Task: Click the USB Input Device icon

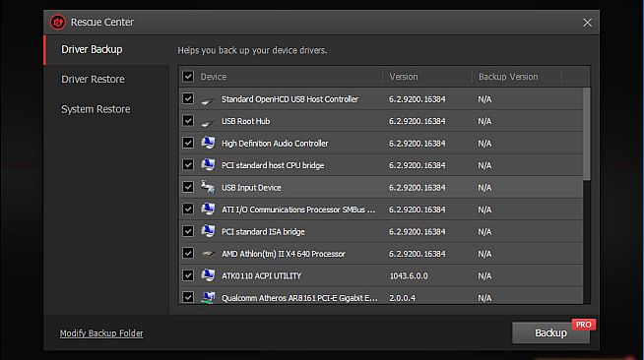Action: click(x=208, y=187)
